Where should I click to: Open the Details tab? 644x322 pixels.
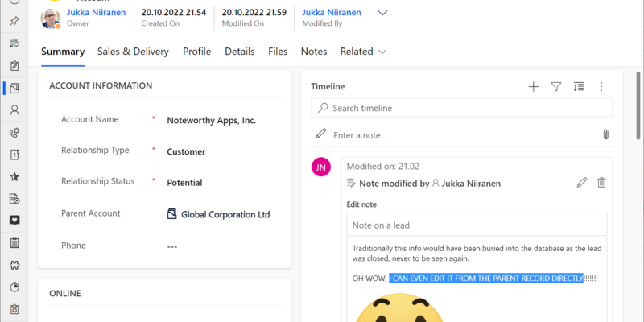click(239, 52)
